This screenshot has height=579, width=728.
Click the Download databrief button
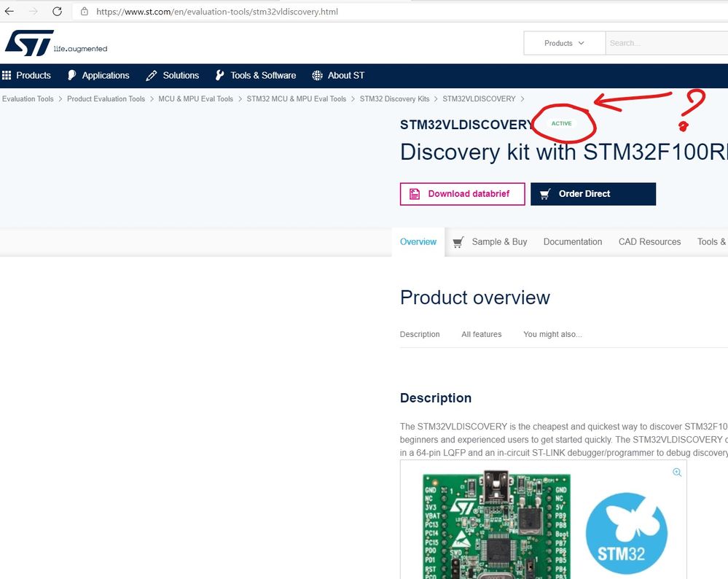click(463, 194)
